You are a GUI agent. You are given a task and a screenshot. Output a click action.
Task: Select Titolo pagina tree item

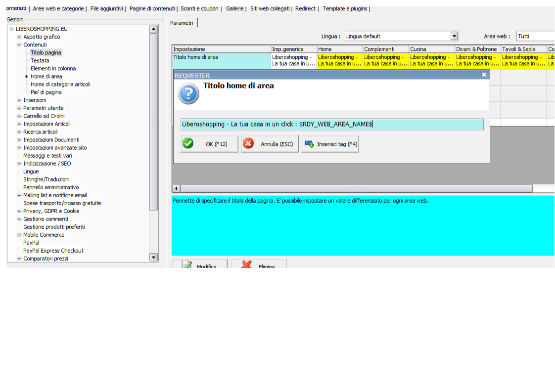[x=46, y=53]
